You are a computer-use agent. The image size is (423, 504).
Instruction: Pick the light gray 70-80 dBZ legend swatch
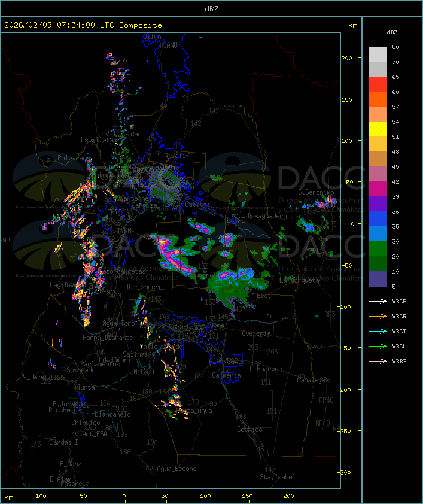click(378, 54)
